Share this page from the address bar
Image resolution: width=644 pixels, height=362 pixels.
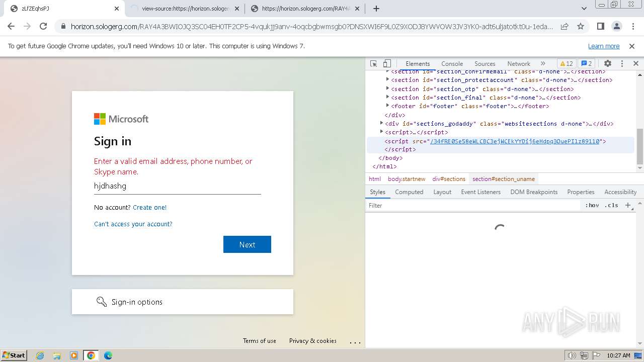(x=565, y=26)
